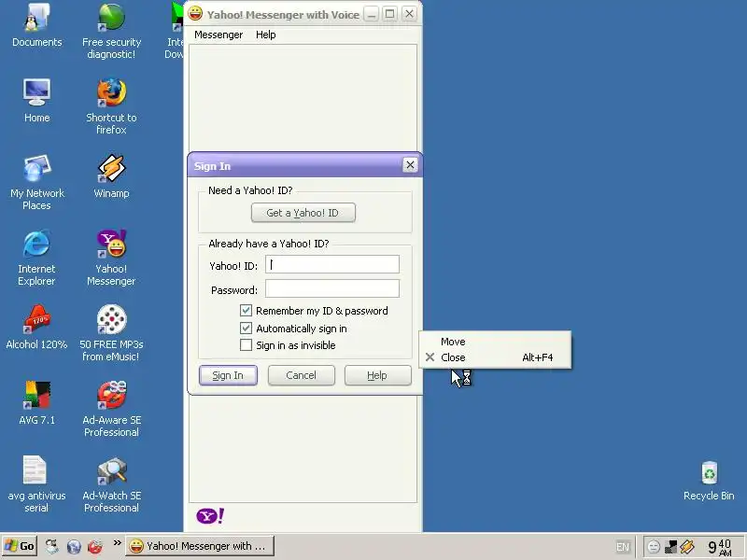Screen dimensions: 747x560
Task: Click the taskbar clock showing 9:40 AM
Action: [x=719, y=547]
